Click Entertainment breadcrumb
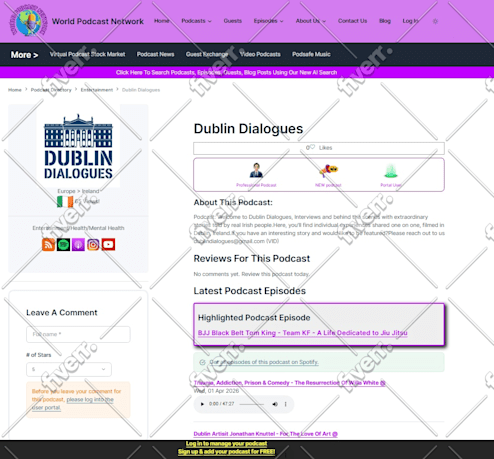This screenshot has height=459, width=494. point(97,90)
